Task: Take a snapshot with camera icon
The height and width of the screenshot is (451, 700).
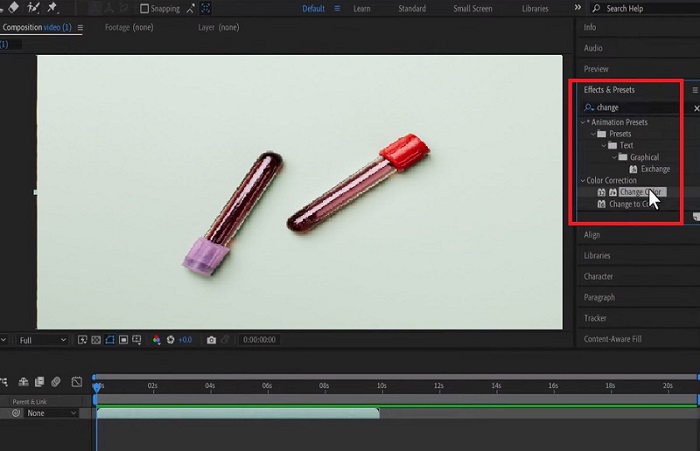Action: coord(212,340)
